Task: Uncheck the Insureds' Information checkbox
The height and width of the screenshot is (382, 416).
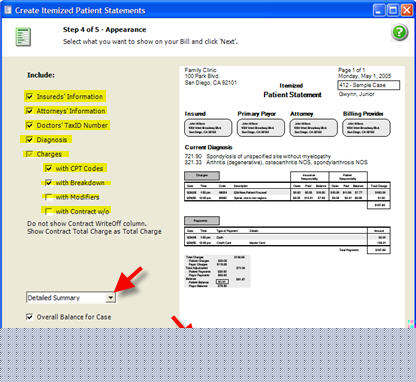Action: coord(30,96)
